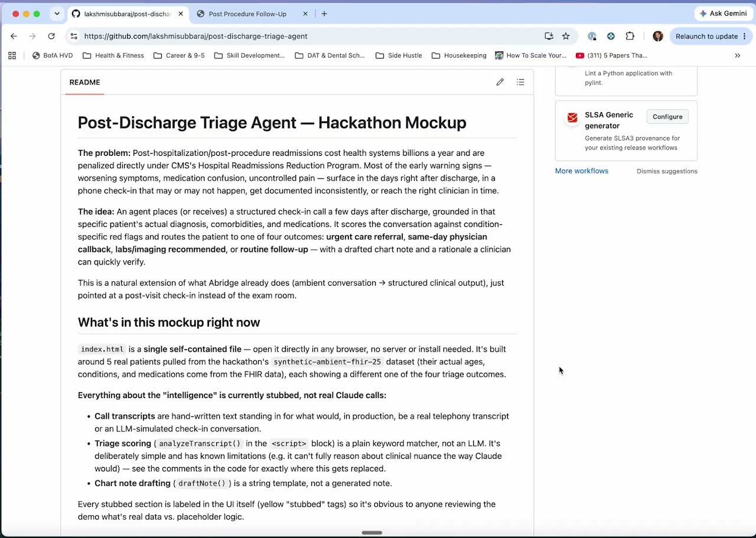Click the SLSA Generic generator logo icon

[572, 118]
